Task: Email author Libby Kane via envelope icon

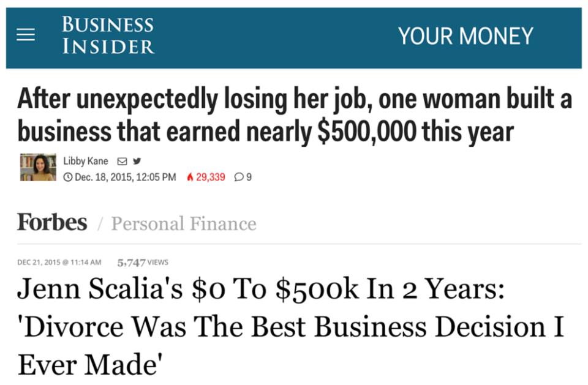Action: (x=121, y=162)
